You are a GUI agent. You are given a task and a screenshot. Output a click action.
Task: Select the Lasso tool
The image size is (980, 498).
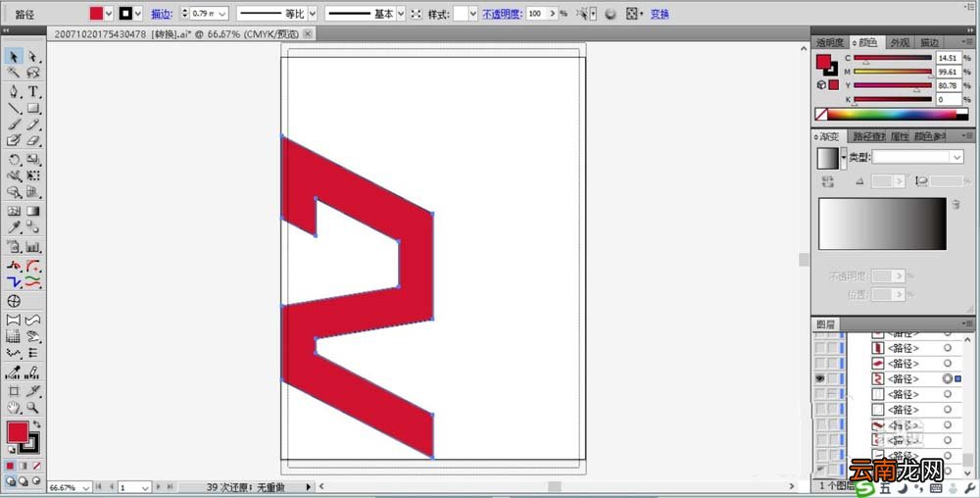tap(32, 74)
